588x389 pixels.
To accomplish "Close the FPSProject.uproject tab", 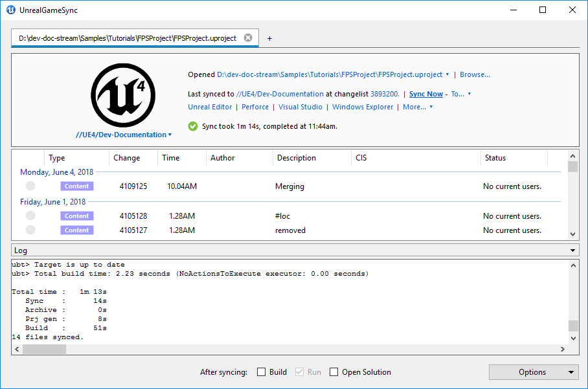I will click(247, 38).
